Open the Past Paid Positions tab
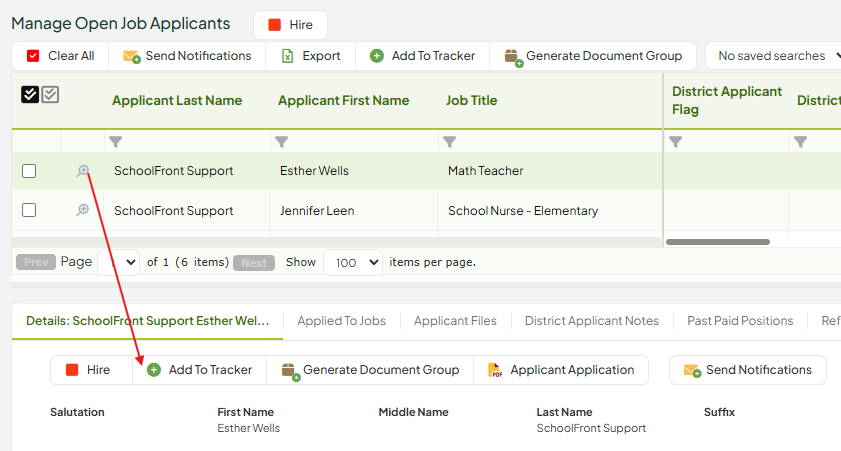The image size is (841, 451). pos(740,321)
